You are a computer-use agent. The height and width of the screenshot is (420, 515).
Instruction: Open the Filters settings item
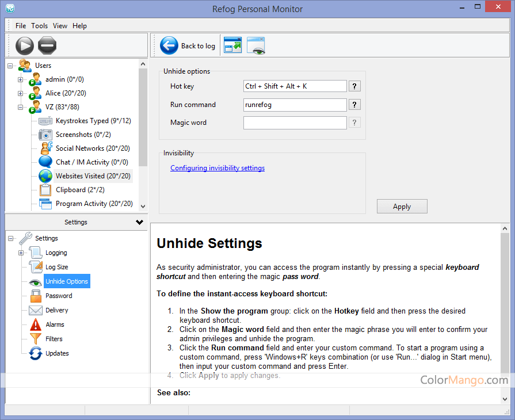coord(54,339)
